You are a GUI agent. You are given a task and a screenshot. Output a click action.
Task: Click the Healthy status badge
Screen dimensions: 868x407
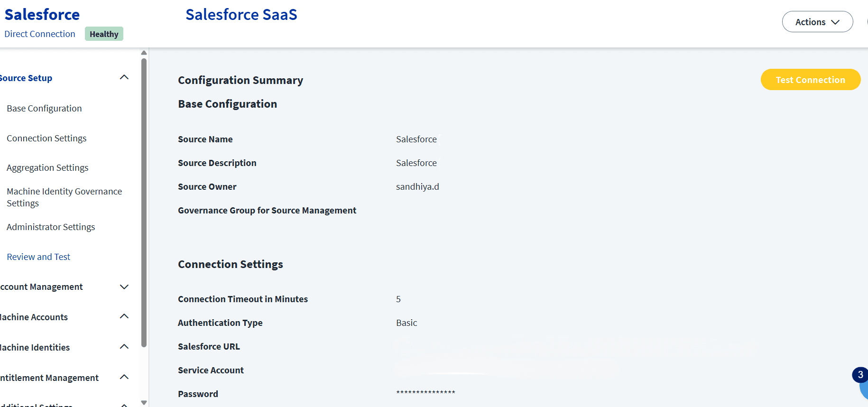[104, 34]
